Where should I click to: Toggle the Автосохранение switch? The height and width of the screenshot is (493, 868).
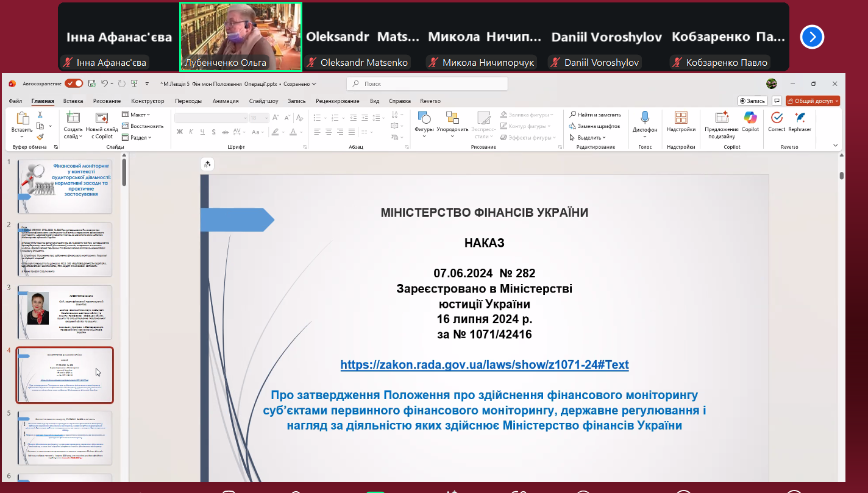[x=74, y=83]
